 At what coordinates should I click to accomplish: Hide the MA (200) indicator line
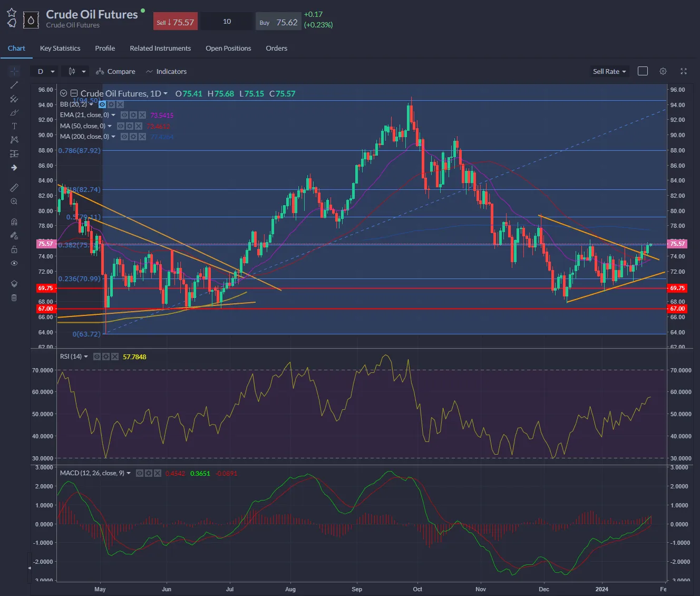tap(124, 137)
